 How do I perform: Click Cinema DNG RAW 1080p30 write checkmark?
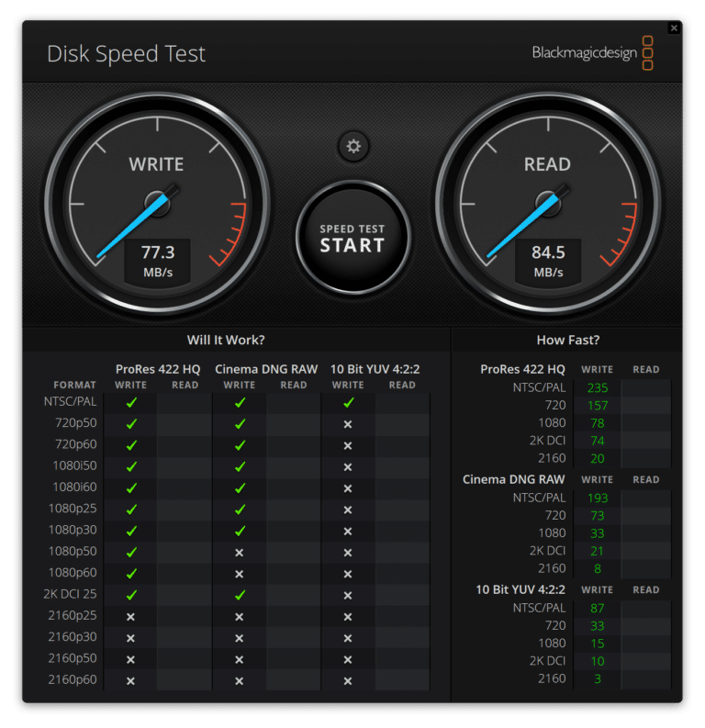click(x=240, y=531)
